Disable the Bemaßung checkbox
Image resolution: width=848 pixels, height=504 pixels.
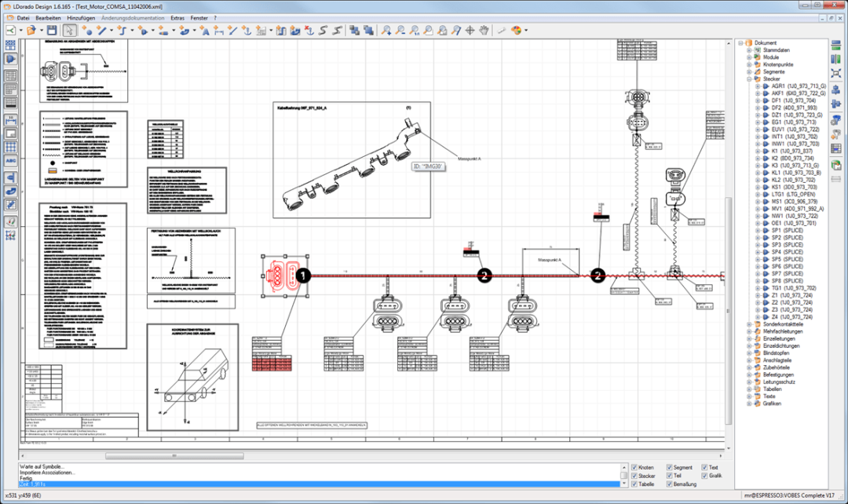tap(670, 484)
